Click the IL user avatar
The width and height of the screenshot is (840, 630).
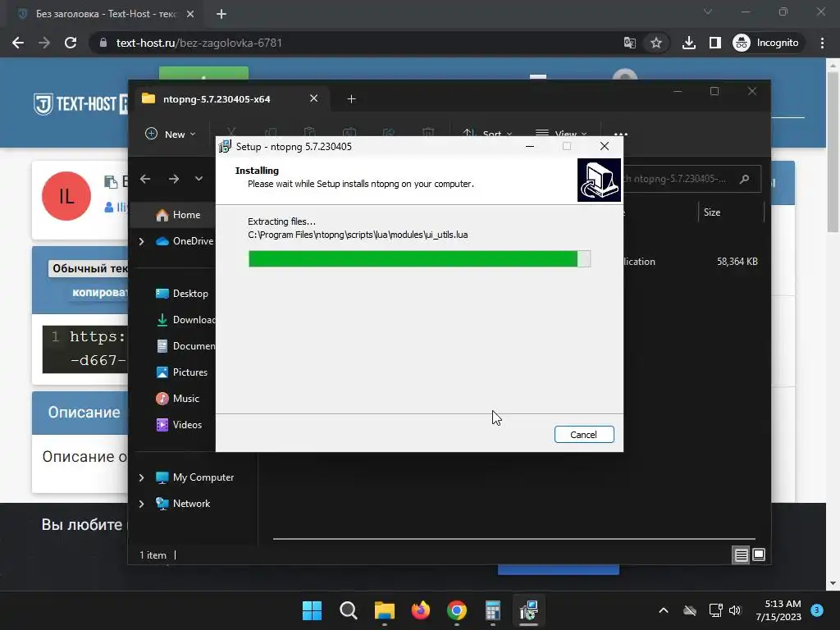[66, 196]
